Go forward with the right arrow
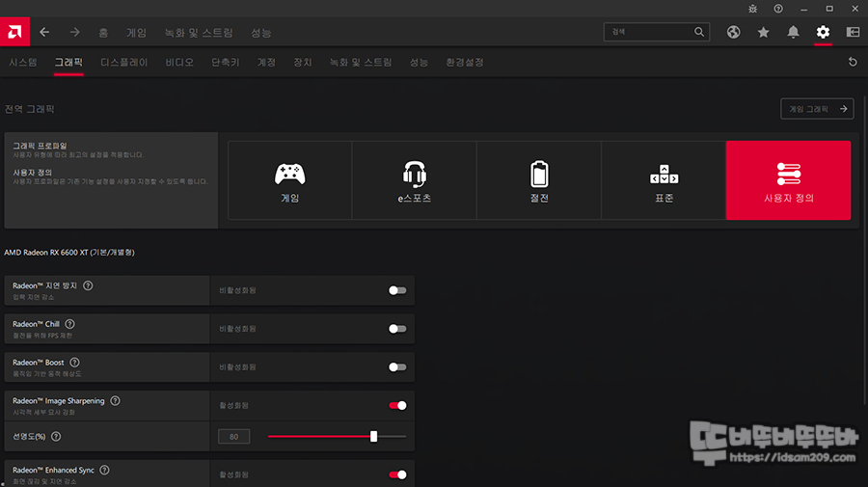The height and width of the screenshot is (487, 868). click(74, 32)
